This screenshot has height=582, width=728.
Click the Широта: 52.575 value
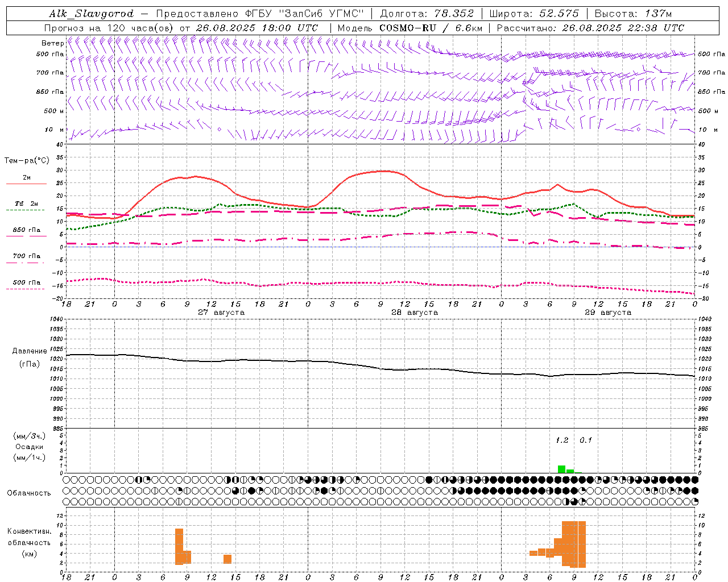tap(534, 14)
